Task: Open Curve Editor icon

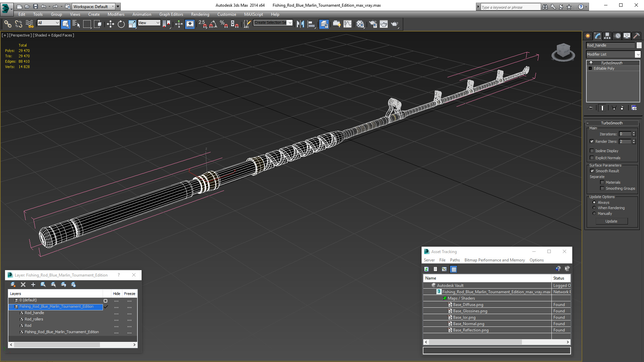Action: coord(347,24)
